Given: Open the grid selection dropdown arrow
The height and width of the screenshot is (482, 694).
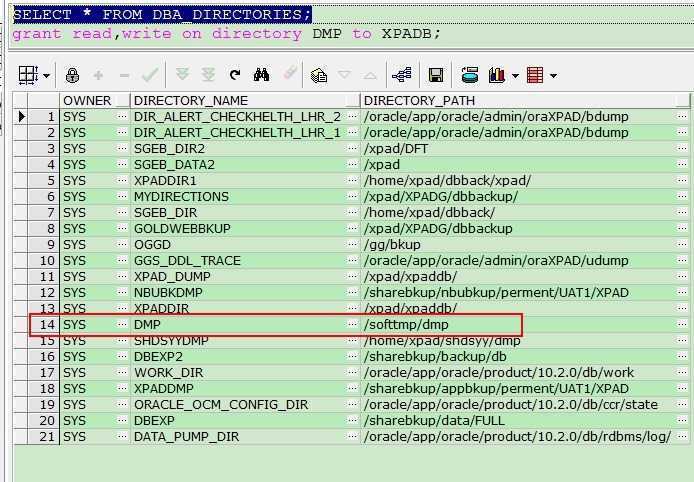Looking at the screenshot, I should [46, 76].
